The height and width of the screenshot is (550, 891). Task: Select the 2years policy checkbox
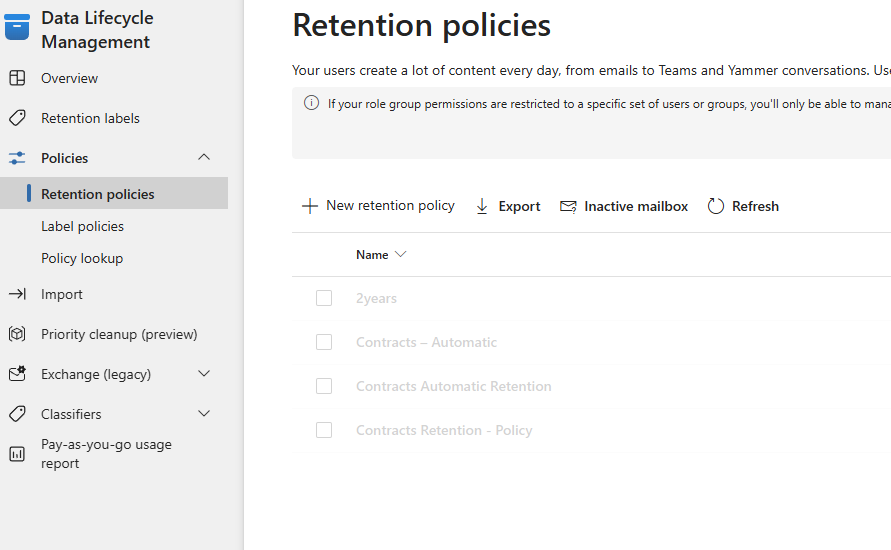click(x=324, y=298)
